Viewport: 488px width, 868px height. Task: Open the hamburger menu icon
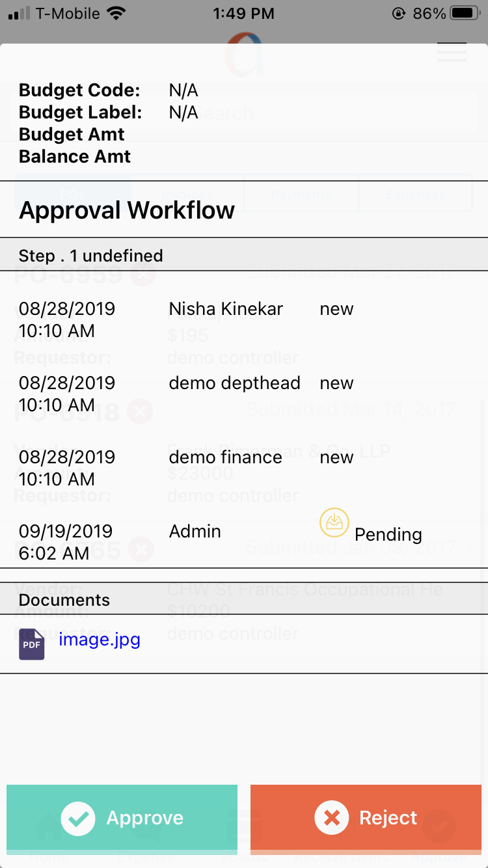pyautogui.click(x=452, y=52)
